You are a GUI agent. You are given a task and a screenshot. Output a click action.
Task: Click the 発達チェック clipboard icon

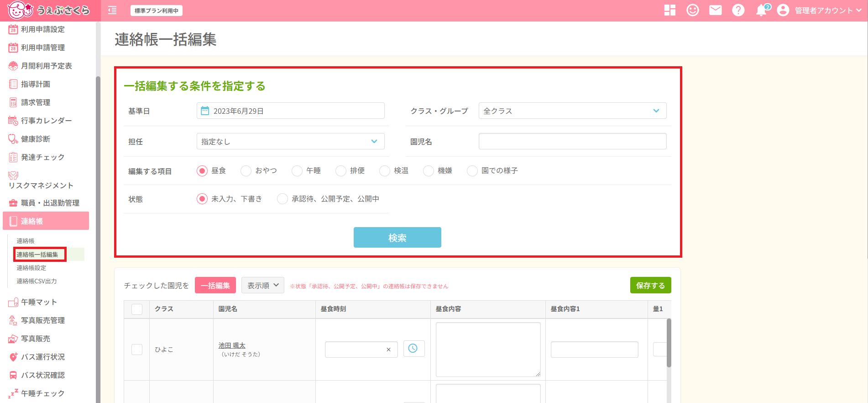pyautogui.click(x=13, y=157)
